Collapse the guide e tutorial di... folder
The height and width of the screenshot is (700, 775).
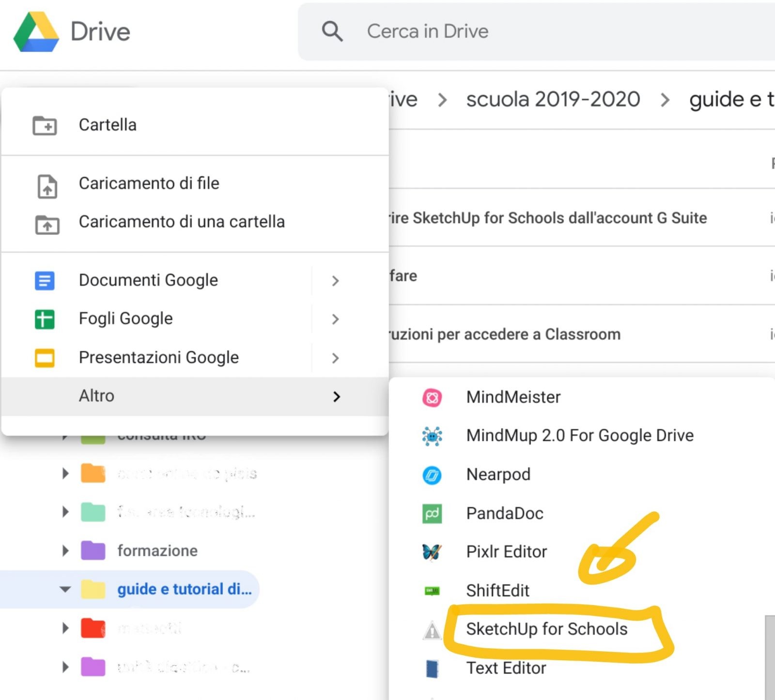[x=65, y=589]
